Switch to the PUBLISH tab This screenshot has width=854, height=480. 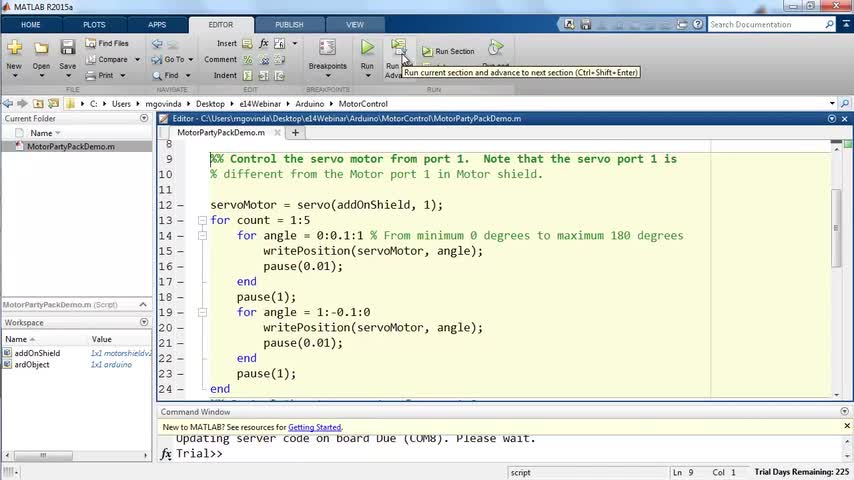tap(289, 25)
